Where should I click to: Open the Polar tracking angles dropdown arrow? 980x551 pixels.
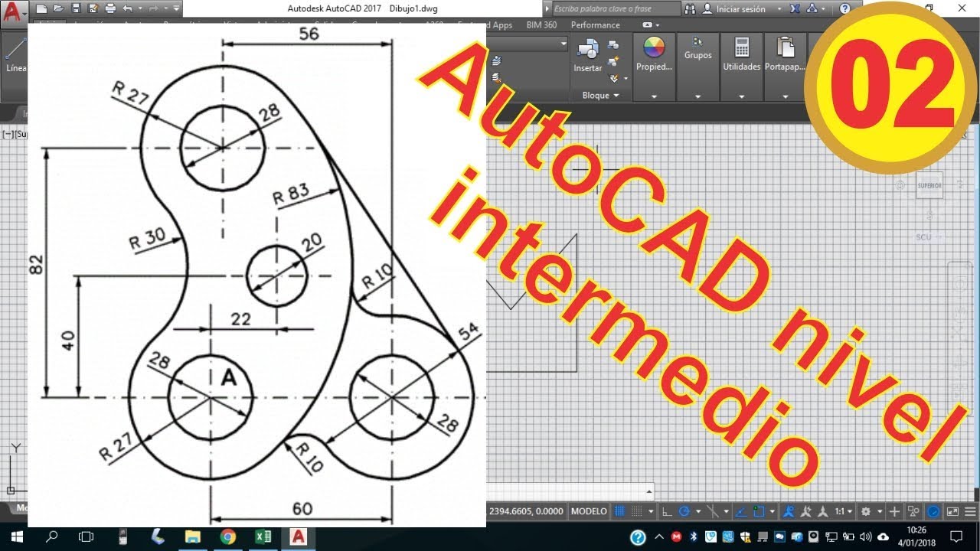698,511
